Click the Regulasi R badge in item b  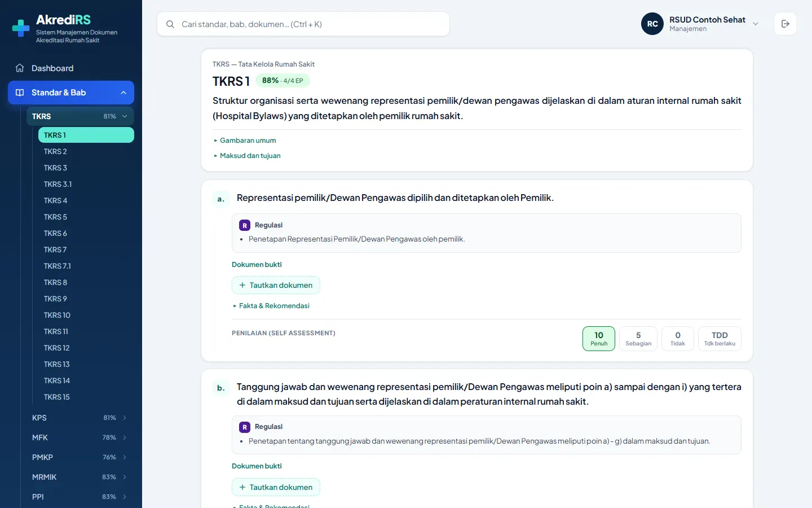point(245,427)
